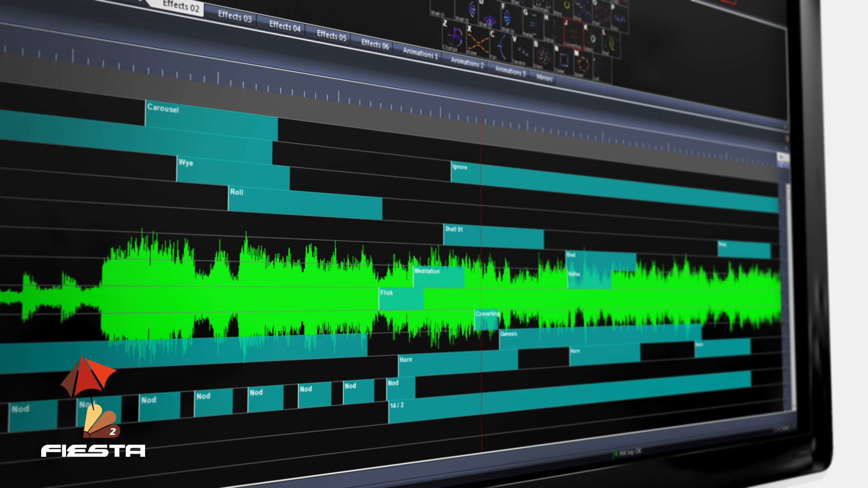868x488 pixels.
Task: Select the Fan effect thumbnail (C)
Action: 500,46
